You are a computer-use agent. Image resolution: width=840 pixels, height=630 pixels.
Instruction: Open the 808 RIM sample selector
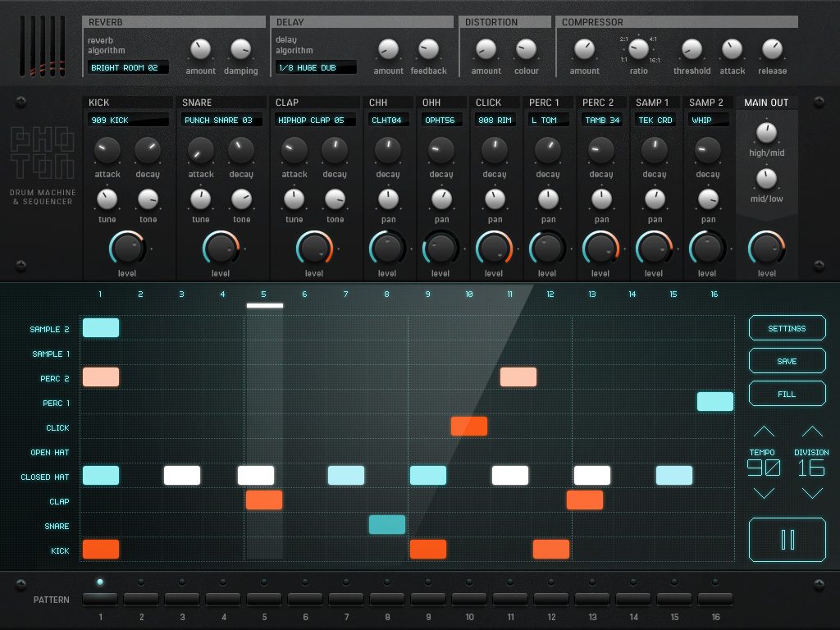[495, 120]
